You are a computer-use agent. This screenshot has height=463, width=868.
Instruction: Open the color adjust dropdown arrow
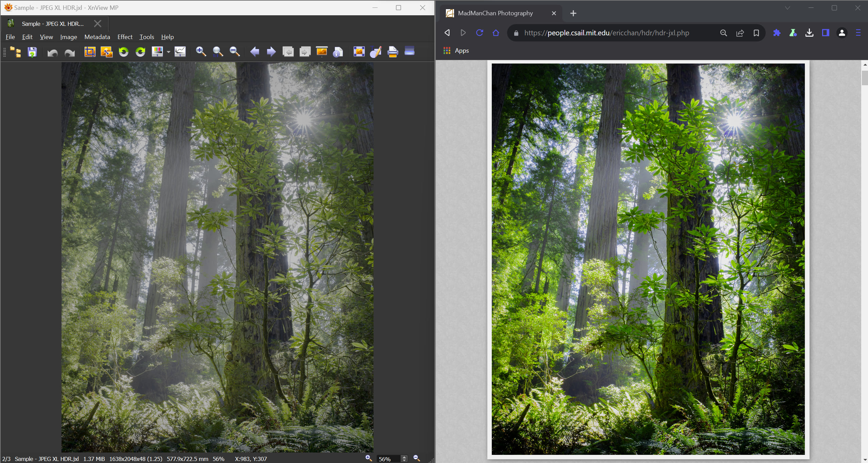pyautogui.click(x=169, y=52)
